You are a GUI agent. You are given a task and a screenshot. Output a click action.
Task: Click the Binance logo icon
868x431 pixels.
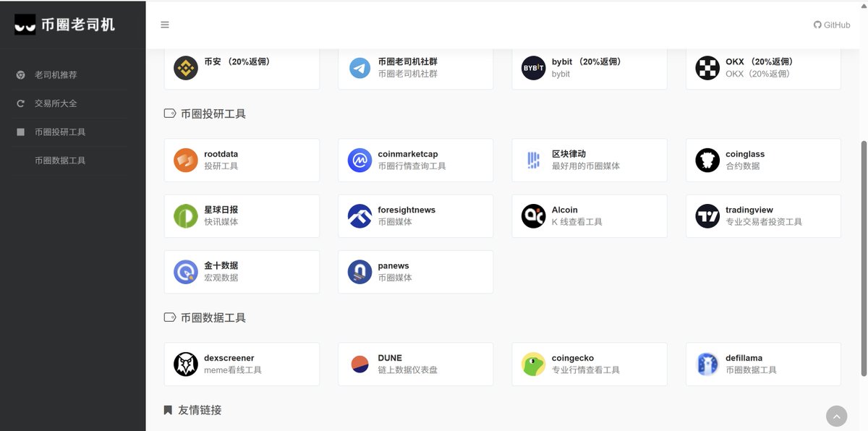(186, 68)
